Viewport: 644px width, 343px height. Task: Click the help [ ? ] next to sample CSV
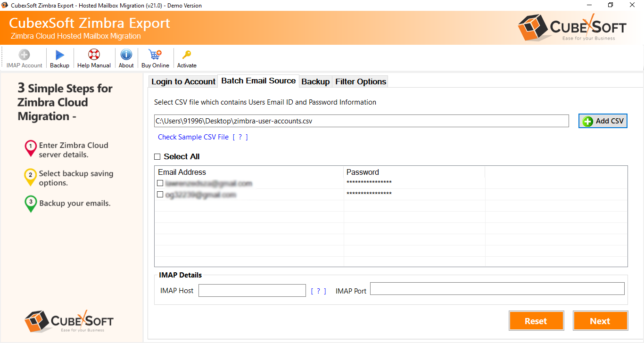point(240,137)
